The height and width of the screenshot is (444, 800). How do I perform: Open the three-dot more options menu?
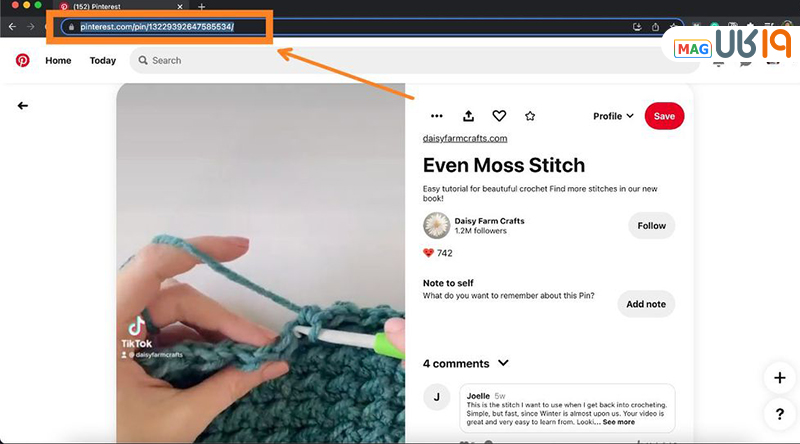[436, 116]
